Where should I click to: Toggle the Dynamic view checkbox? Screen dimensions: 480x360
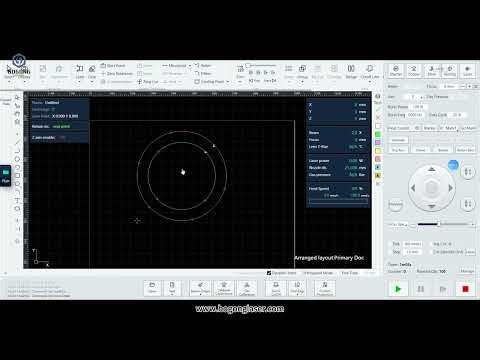tap(269, 273)
